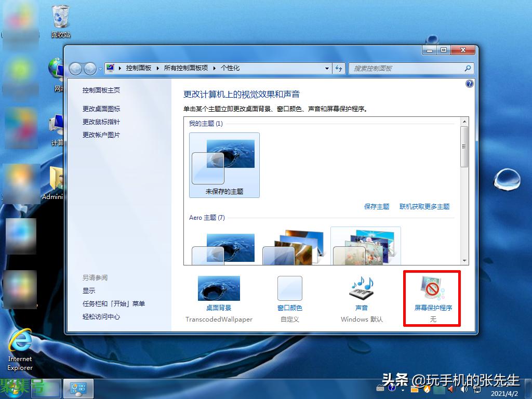Click the refresh button beside address bar
532x399 pixels.
(x=339, y=68)
